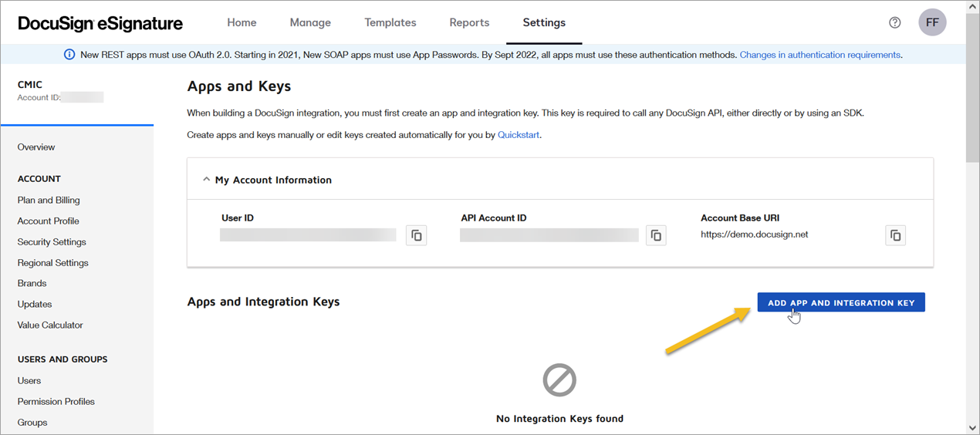Follow the Quickstart link
The image size is (980, 435).
[x=519, y=135]
